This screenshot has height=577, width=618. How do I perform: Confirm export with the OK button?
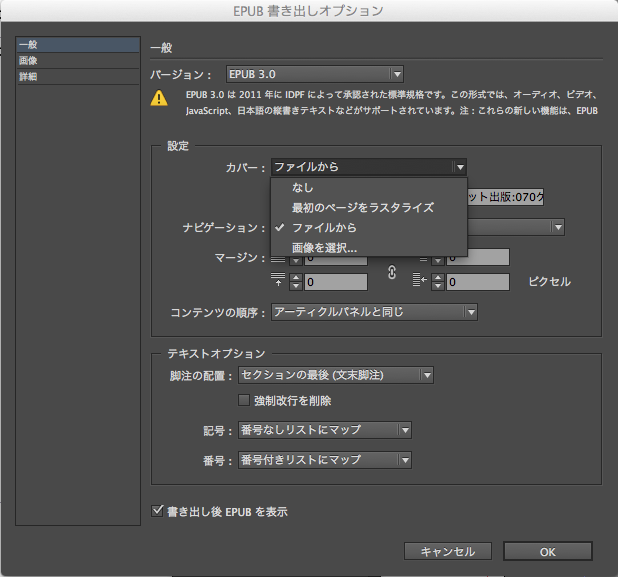pyautogui.click(x=548, y=551)
